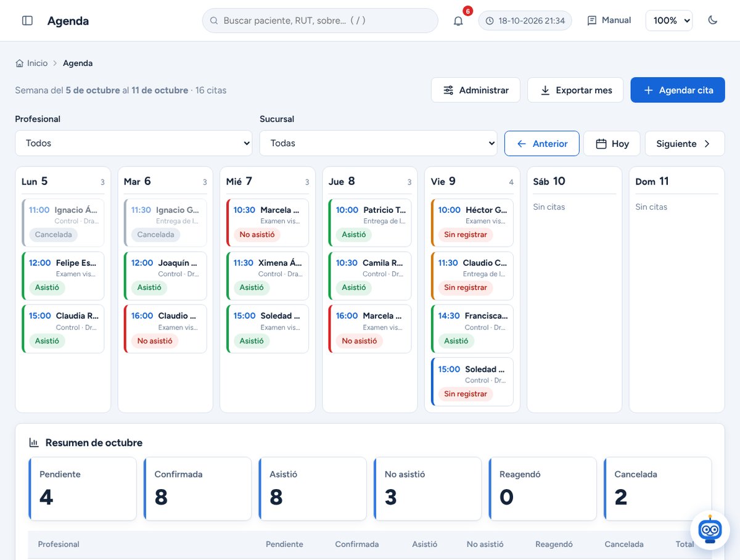Open Monday 12:00 Felipe appointment card
Screen dimensions: 740x560
(63, 276)
